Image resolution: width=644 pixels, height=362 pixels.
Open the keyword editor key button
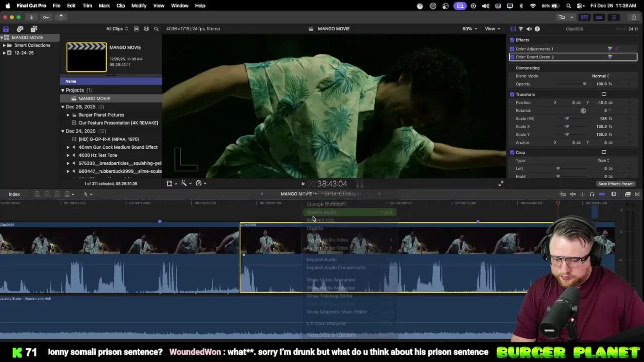click(46, 17)
